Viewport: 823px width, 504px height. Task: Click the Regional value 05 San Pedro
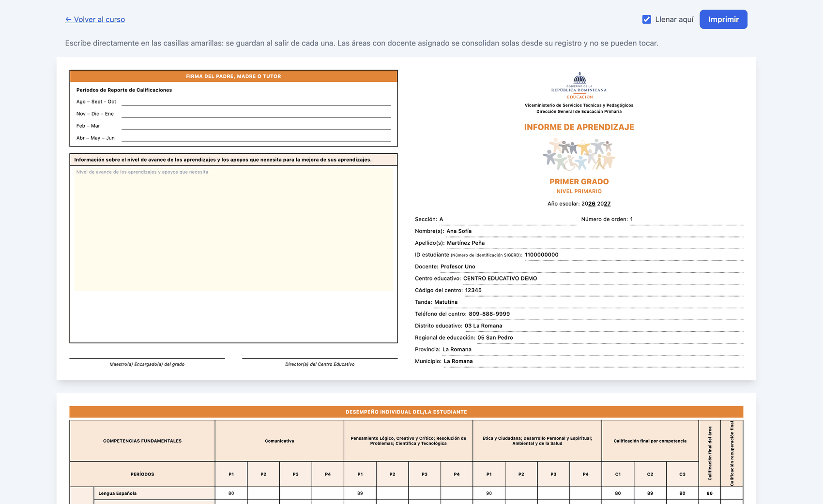point(495,338)
